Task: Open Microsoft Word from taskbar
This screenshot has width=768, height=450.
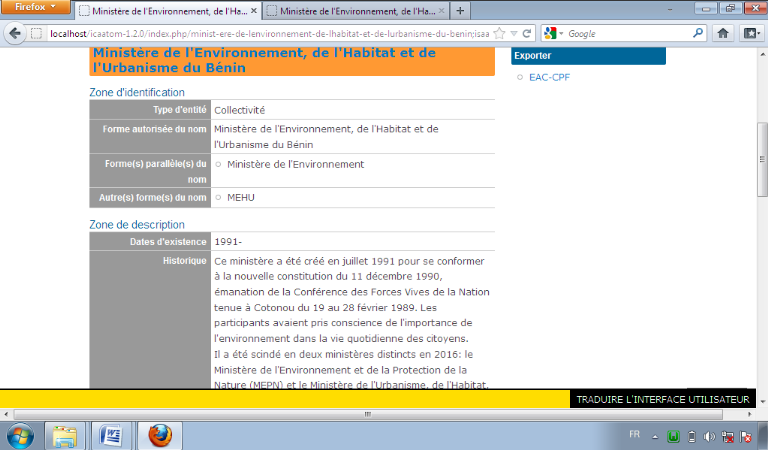Action: (x=111, y=435)
